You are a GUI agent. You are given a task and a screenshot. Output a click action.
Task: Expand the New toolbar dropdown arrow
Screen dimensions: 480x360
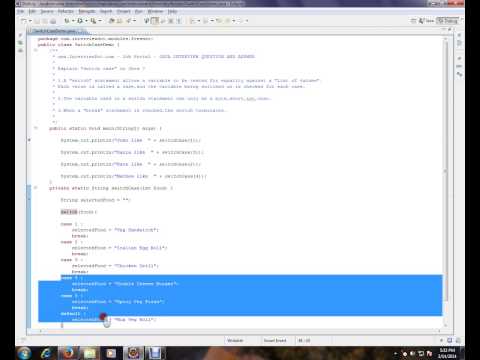click(30, 21)
